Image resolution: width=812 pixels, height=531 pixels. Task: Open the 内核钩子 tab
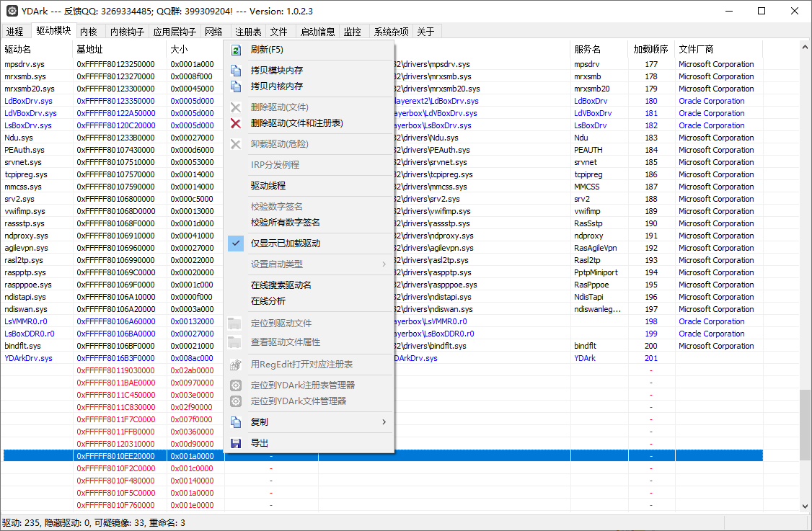pos(127,32)
